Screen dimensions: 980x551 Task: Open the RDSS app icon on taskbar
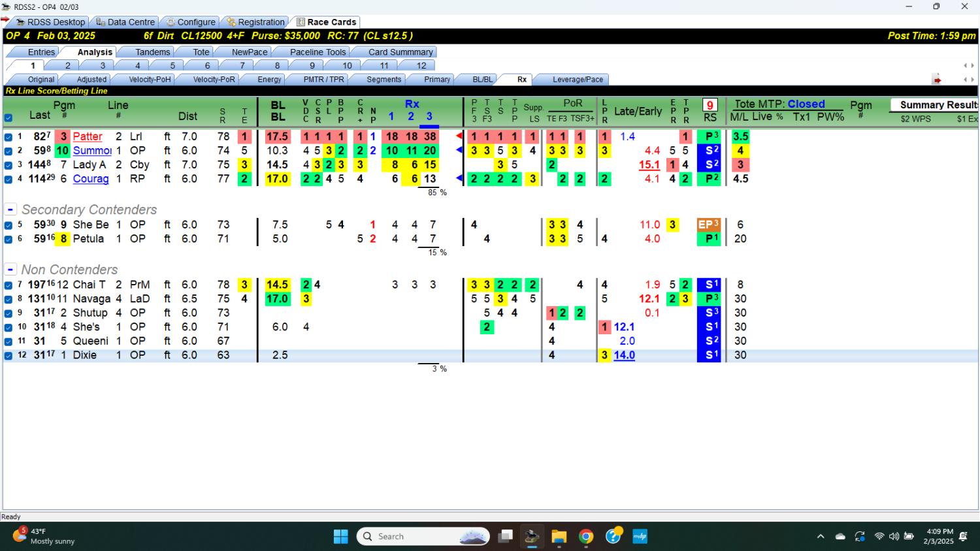click(x=532, y=537)
